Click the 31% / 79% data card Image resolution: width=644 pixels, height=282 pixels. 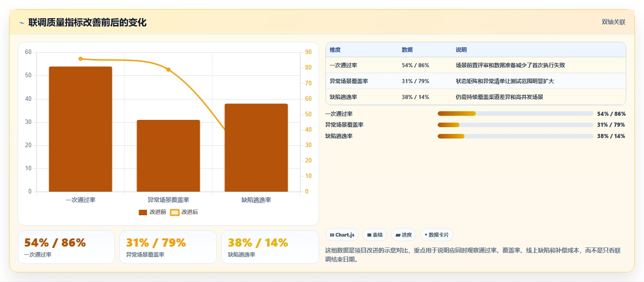(x=168, y=247)
